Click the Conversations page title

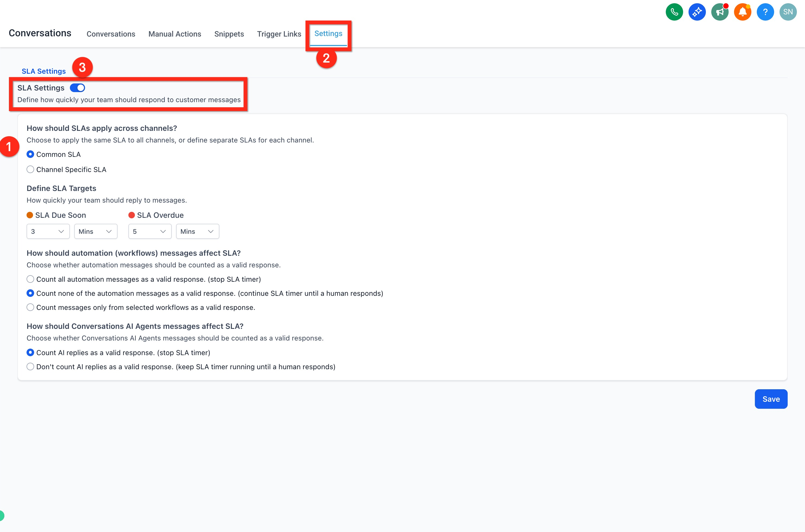click(x=40, y=33)
